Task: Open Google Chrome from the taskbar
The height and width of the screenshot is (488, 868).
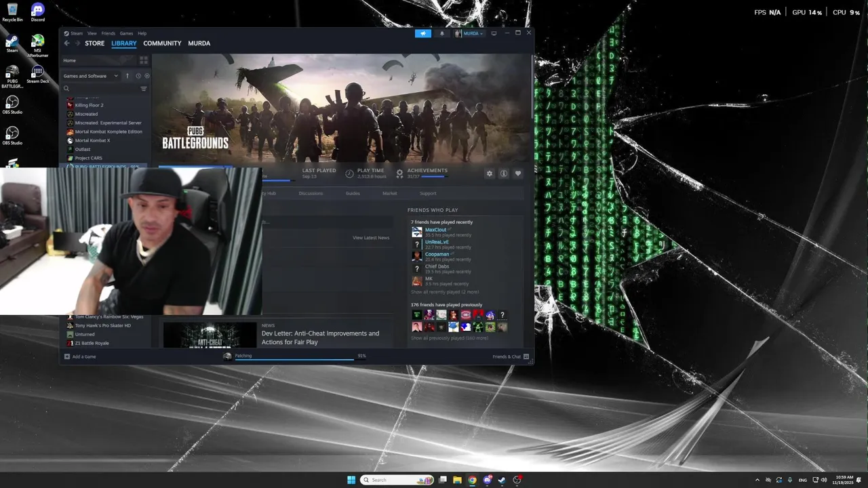Action: point(472,480)
